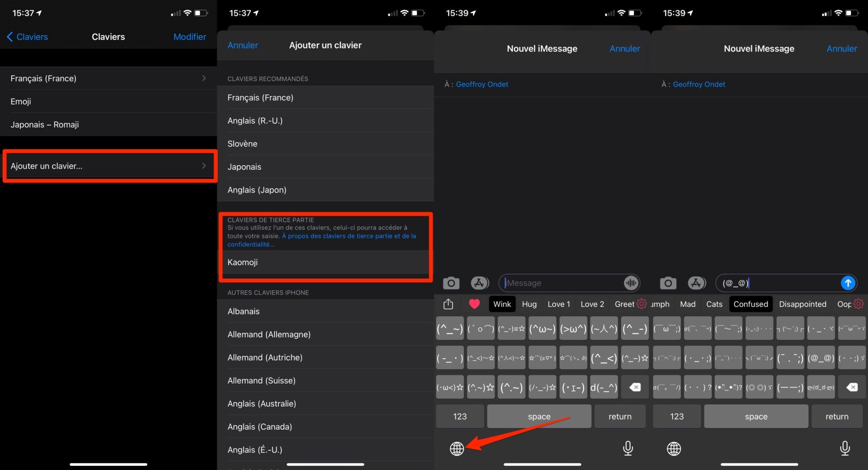
Task: Go back using Claviers chevron
Action: point(27,37)
